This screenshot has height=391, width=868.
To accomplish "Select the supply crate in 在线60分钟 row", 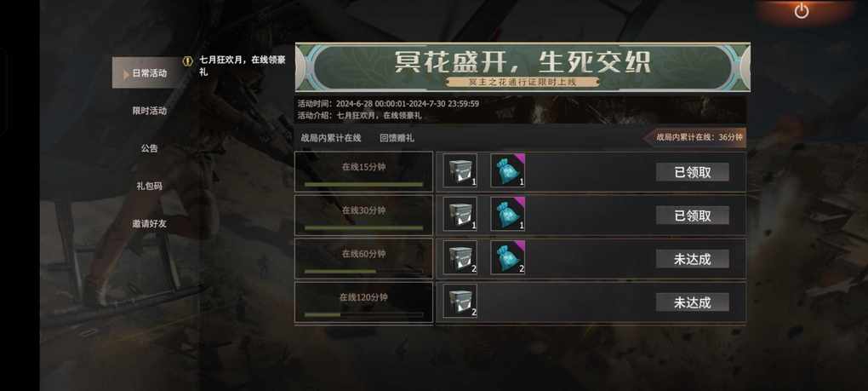I will [x=460, y=257].
